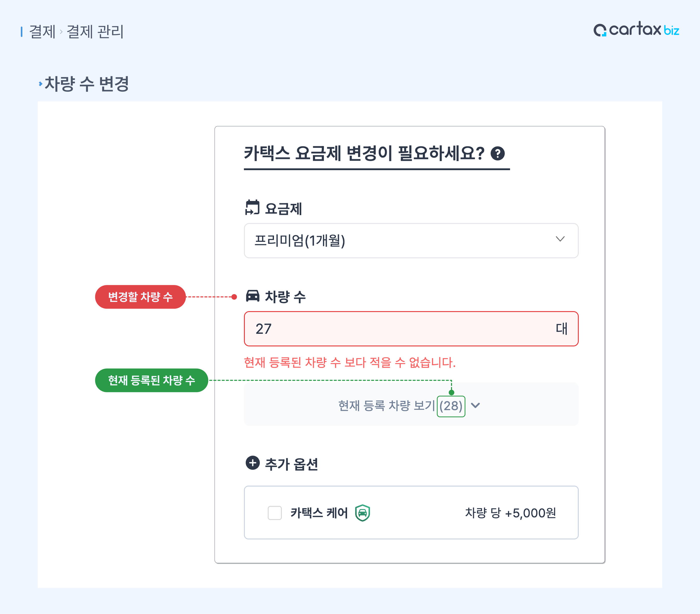Open the 프리미엄(1개월) plan dropdown
700x614 pixels.
tap(411, 240)
